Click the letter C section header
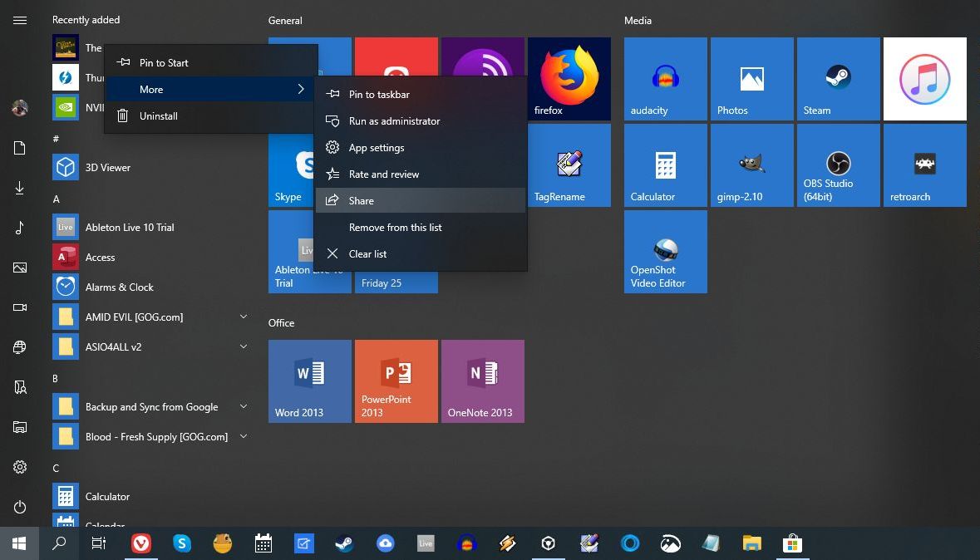Image resolution: width=980 pixels, height=560 pixels. click(x=56, y=468)
